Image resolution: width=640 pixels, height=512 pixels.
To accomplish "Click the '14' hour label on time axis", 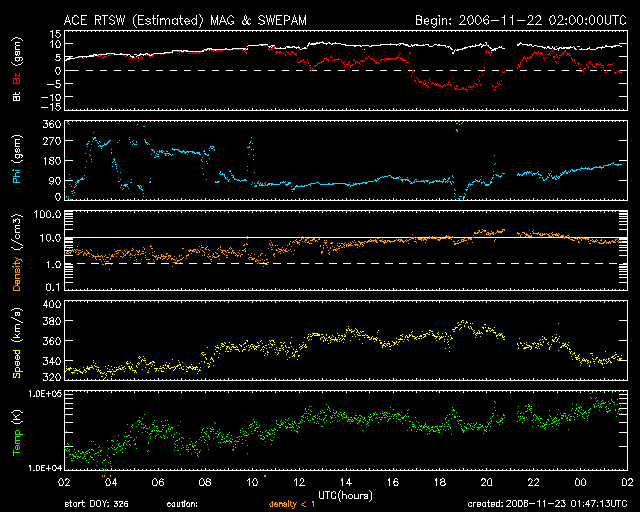I will (x=346, y=483).
